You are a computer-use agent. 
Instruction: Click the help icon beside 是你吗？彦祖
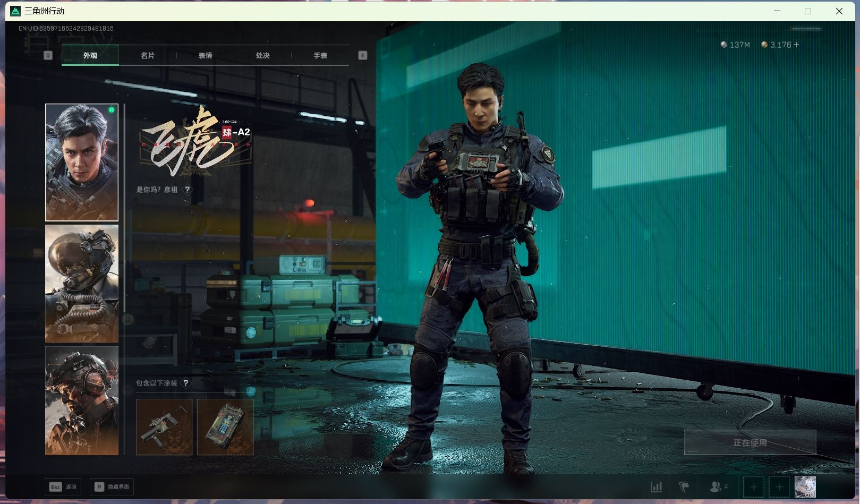click(x=187, y=190)
